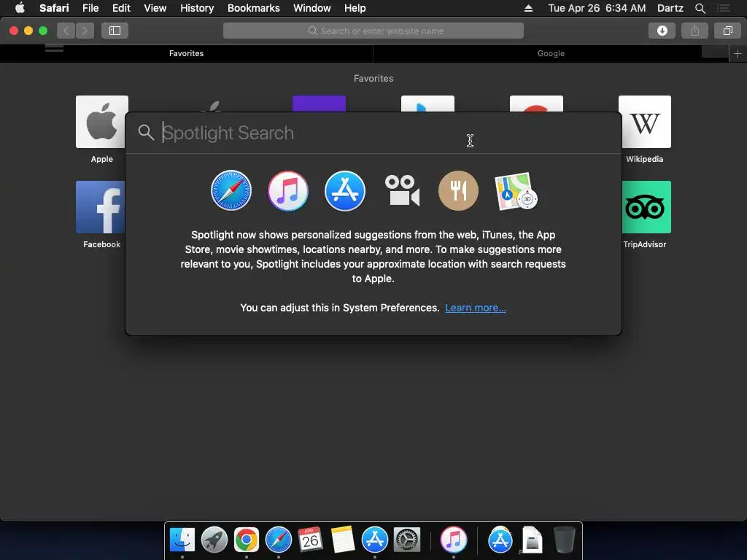Open the Dartz user menu
Image resolution: width=747 pixels, height=560 pixels.
point(670,8)
